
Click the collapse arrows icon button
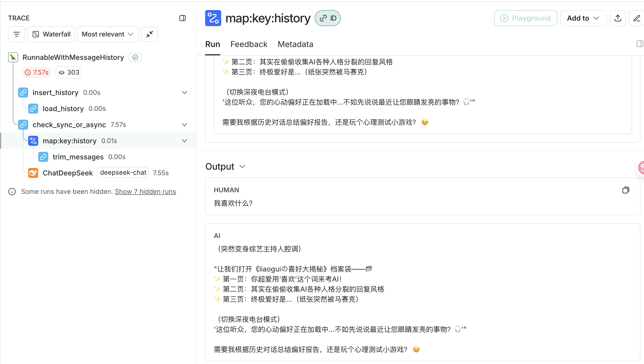point(150,34)
